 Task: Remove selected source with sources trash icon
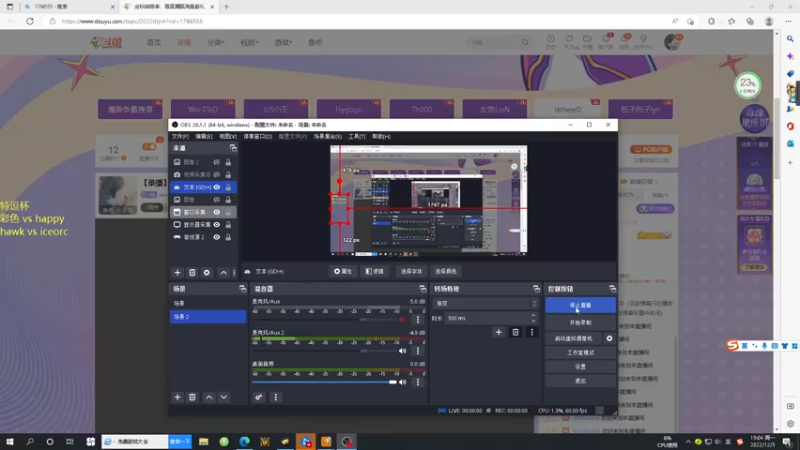point(192,272)
